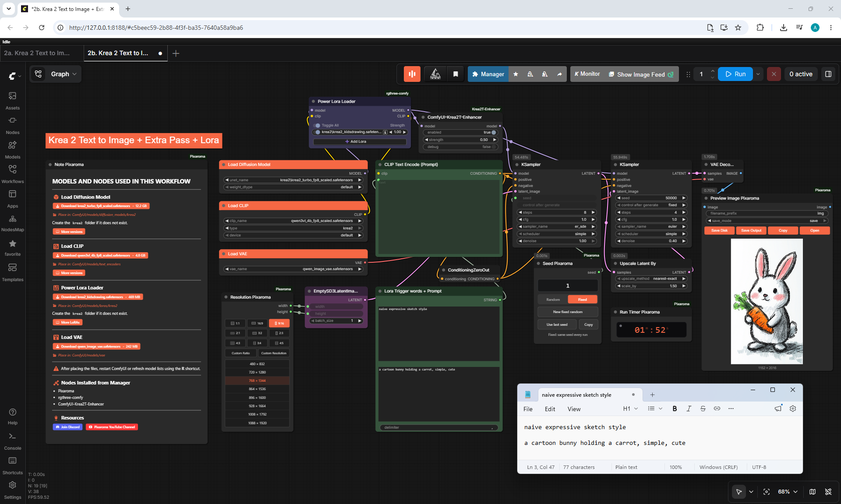Click the fit view icon

pos(767,492)
